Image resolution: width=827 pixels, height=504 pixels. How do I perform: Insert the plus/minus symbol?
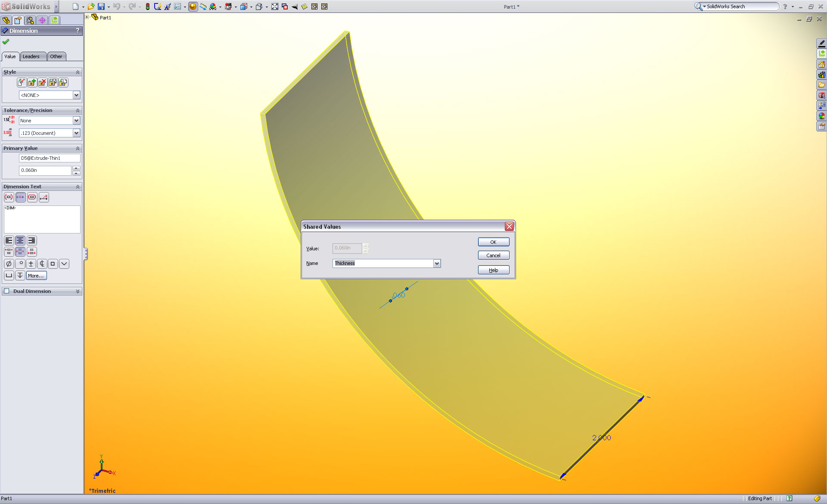[31, 264]
